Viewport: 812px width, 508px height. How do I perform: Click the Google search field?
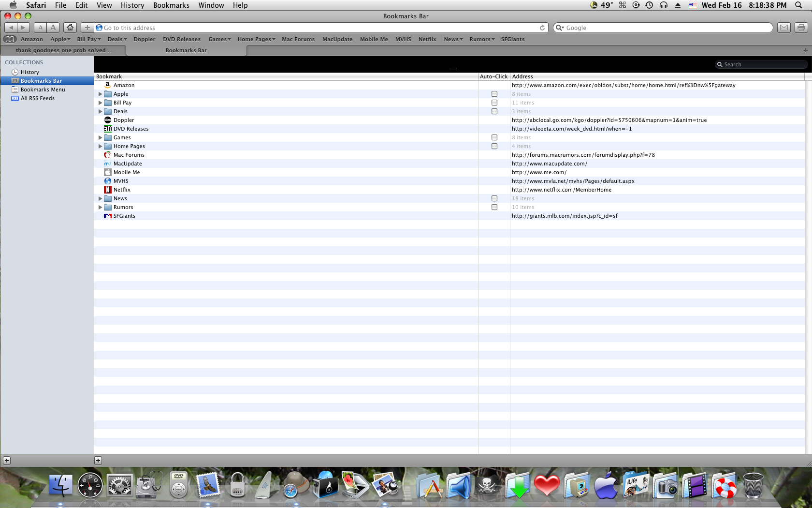point(663,28)
